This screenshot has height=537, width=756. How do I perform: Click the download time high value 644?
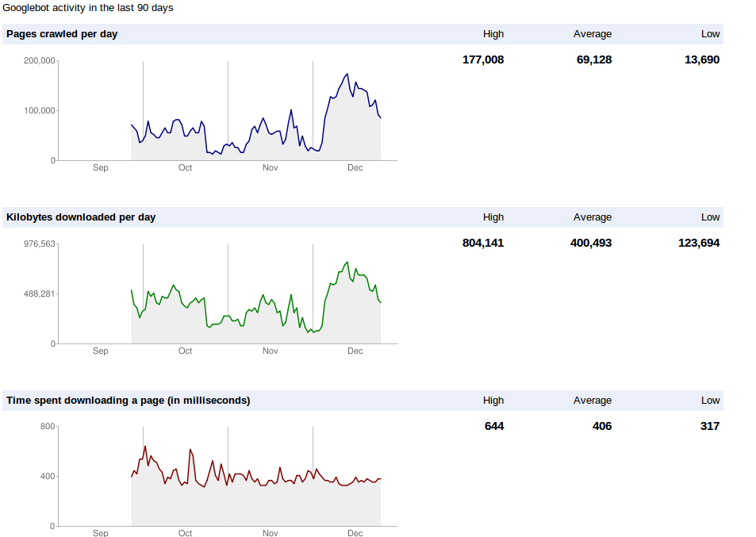point(494,426)
